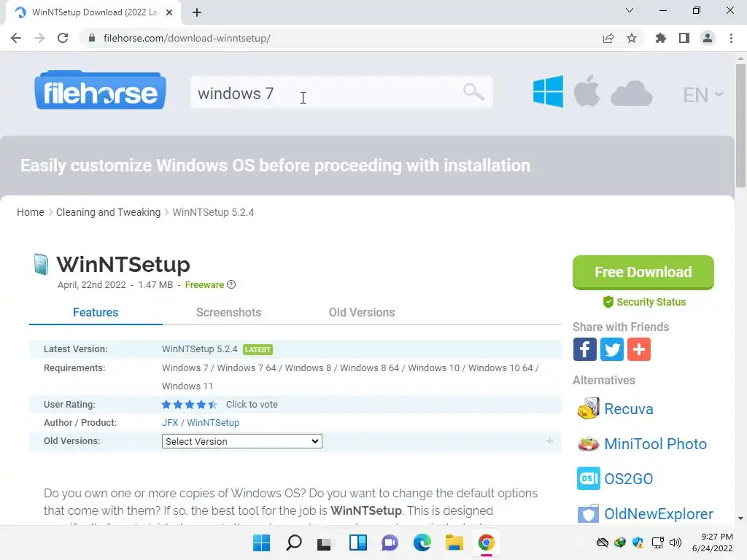Click the WinNTSetup 5.2.4 breadcrumb text
The height and width of the screenshot is (560, 747).
213,212
